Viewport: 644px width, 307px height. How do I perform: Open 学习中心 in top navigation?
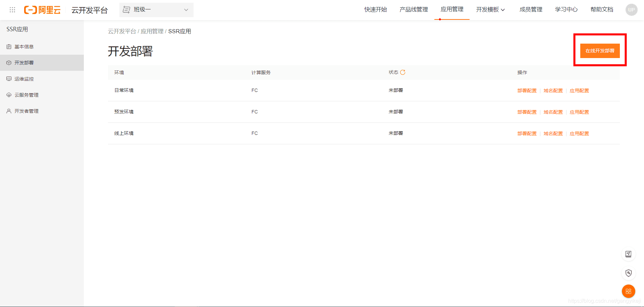tap(566, 10)
